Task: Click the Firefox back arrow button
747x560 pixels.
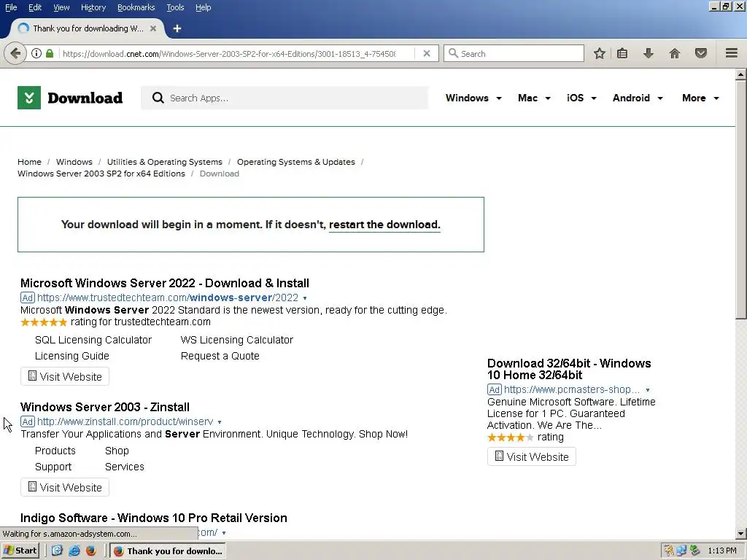Action: pyautogui.click(x=15, y=53)
